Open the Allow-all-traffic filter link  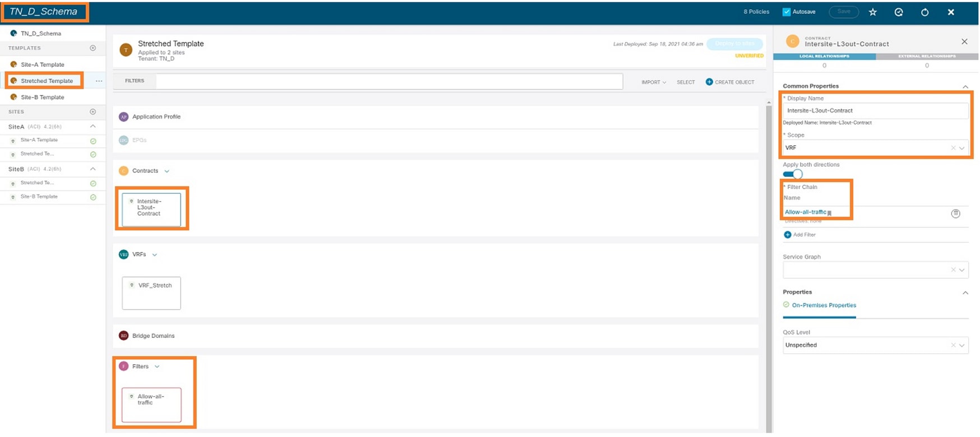tap(805, 212)
